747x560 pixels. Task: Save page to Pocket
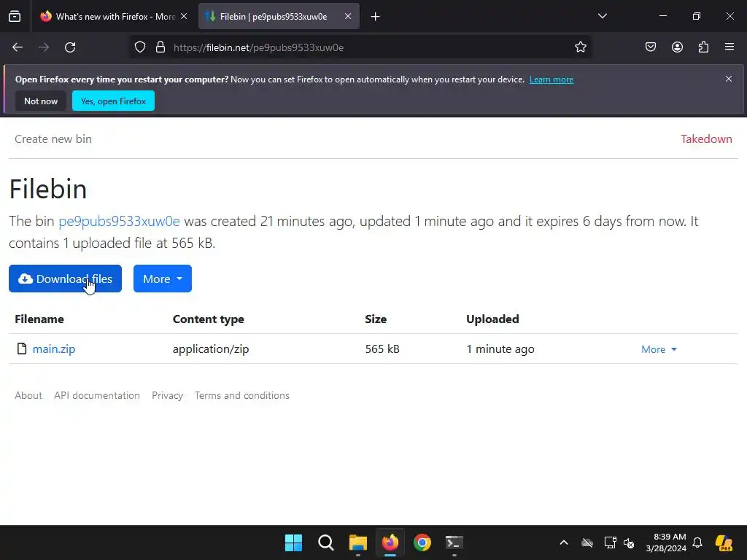coord(650,47)
